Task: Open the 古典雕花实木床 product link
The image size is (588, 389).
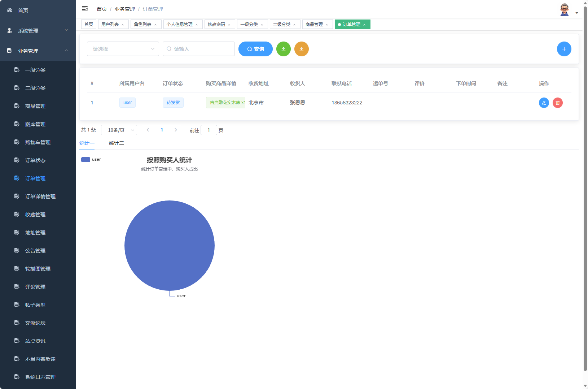Action: pos(225,103)
